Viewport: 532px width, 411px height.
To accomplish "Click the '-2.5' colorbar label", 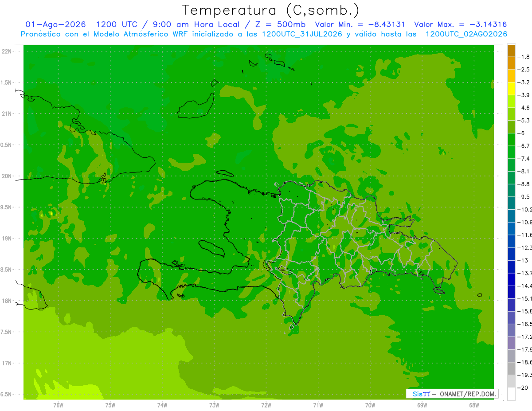I will coord(524,70).
